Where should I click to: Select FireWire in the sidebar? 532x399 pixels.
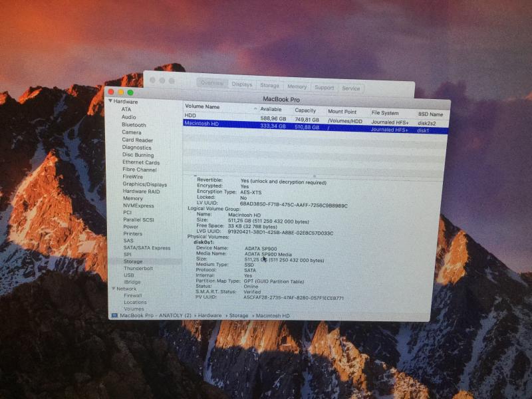click(x=132, y=177)
